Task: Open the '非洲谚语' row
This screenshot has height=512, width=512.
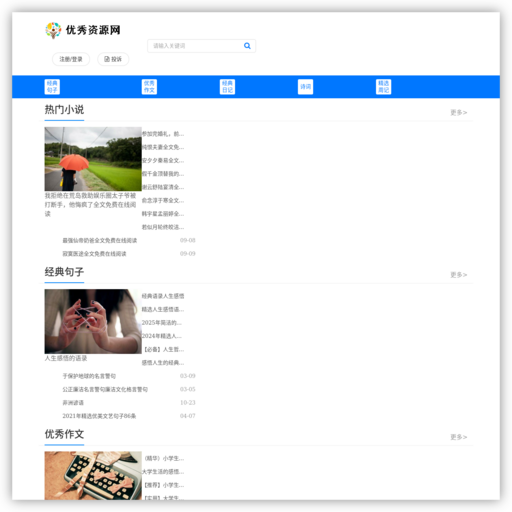Action: pos(73,403)
